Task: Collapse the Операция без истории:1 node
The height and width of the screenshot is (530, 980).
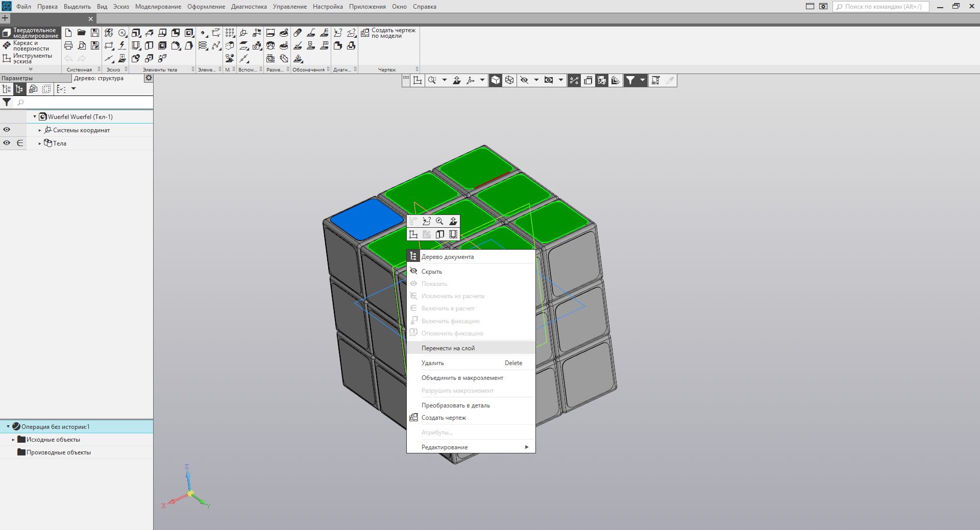Action: [8, 426]
